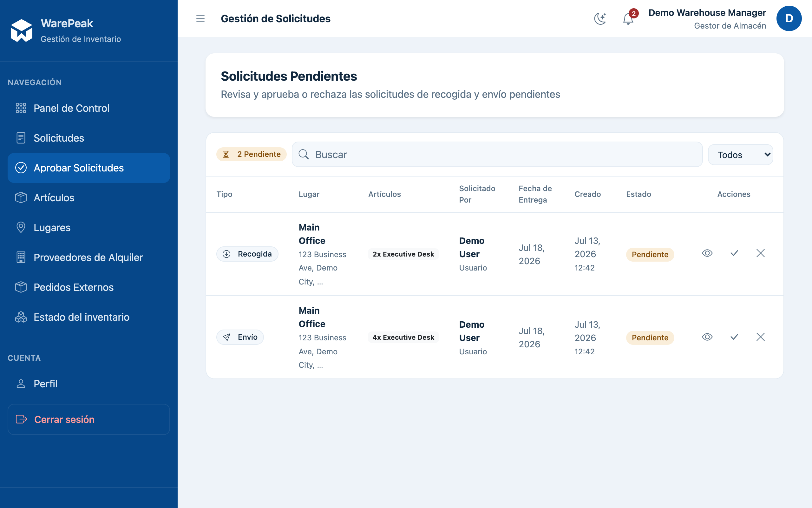The height and width of the screenshot is (508, 812).
Task: Click the Panel de Control grid icon
Action: tap(21, 108)
